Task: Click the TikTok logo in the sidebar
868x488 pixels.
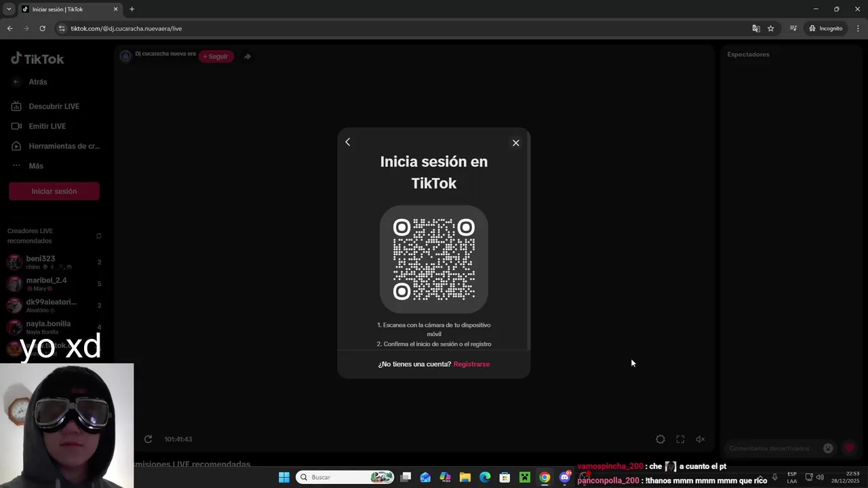Action: click(x=37, y=59)
